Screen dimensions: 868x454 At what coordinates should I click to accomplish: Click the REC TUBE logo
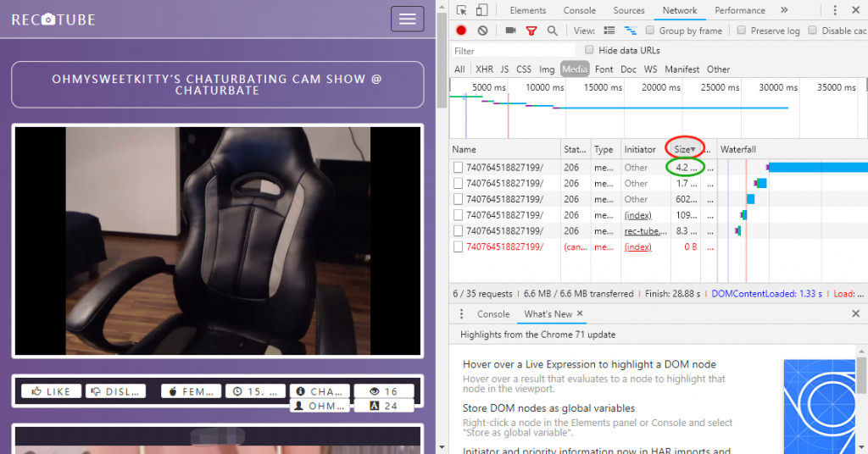pyautogui.click(x=53, y=20)
